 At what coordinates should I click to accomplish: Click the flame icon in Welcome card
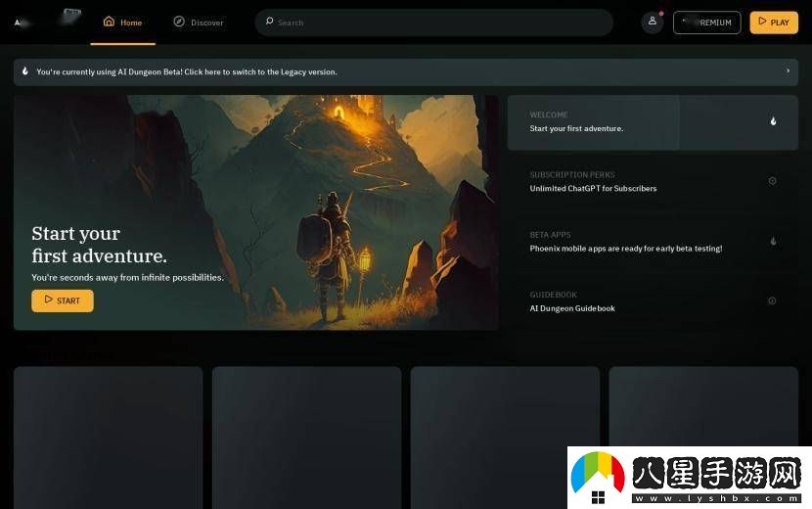tap(773, 121)
